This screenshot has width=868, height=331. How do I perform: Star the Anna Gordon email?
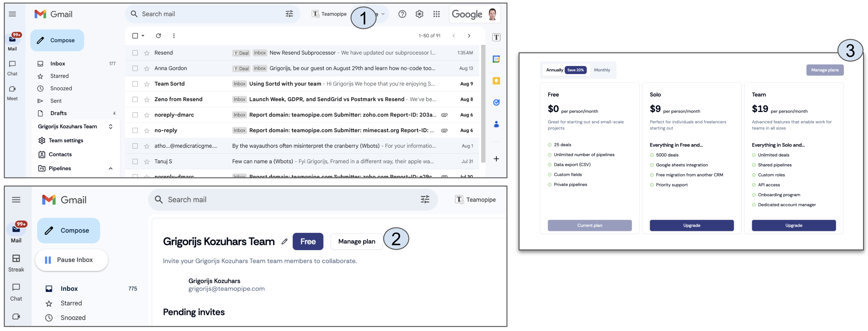click(x=147, y=68)
